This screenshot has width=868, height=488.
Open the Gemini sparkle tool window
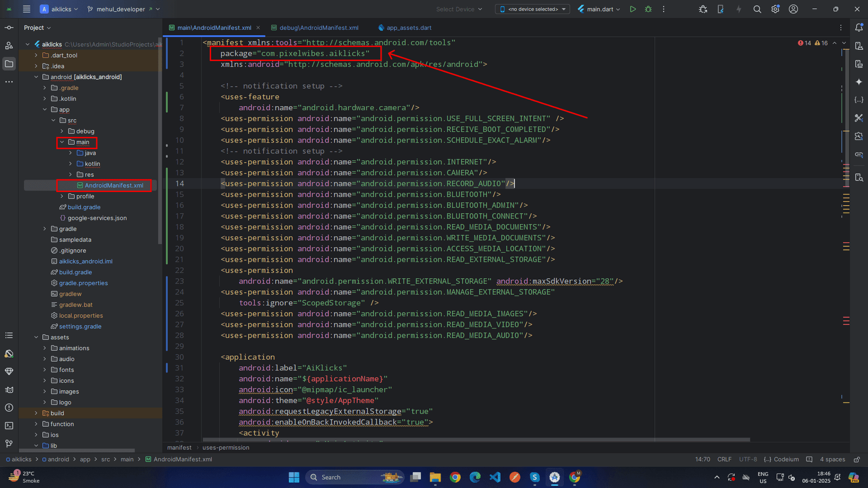tap(859, 82)
